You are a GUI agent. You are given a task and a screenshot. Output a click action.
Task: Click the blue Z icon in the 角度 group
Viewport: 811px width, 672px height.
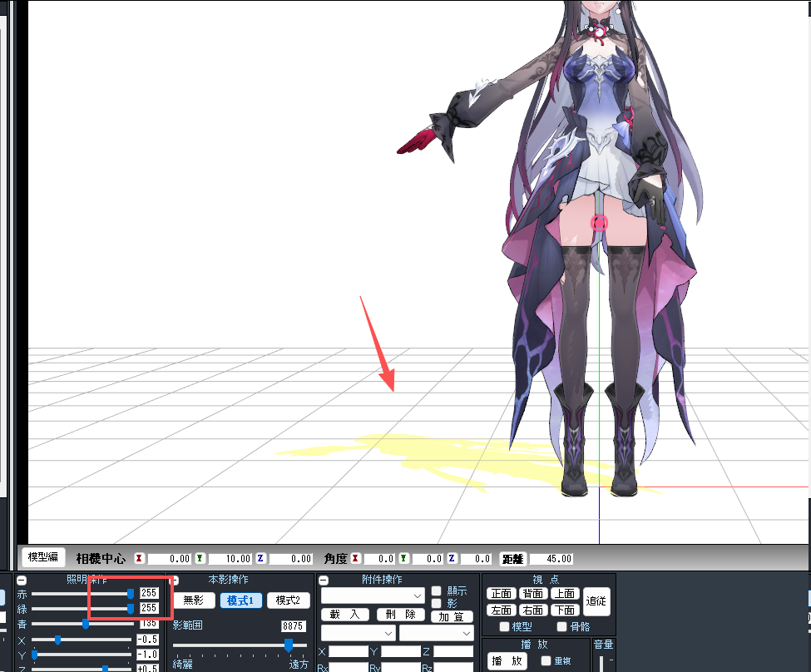452,559
